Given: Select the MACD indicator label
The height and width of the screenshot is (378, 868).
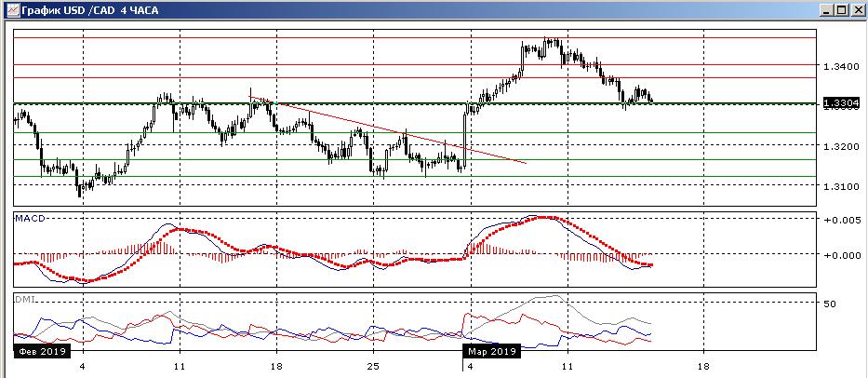Looking at the screenshot, I should tap(30, 218).
